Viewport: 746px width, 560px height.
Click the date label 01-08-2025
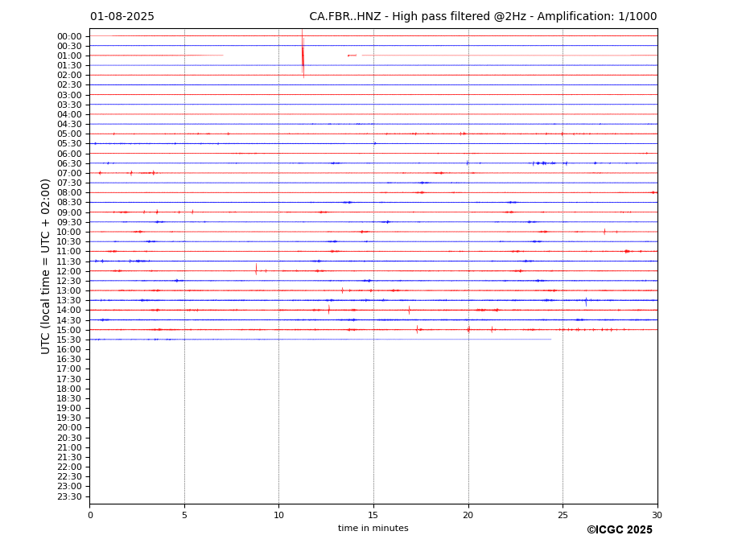pos(122,17)
